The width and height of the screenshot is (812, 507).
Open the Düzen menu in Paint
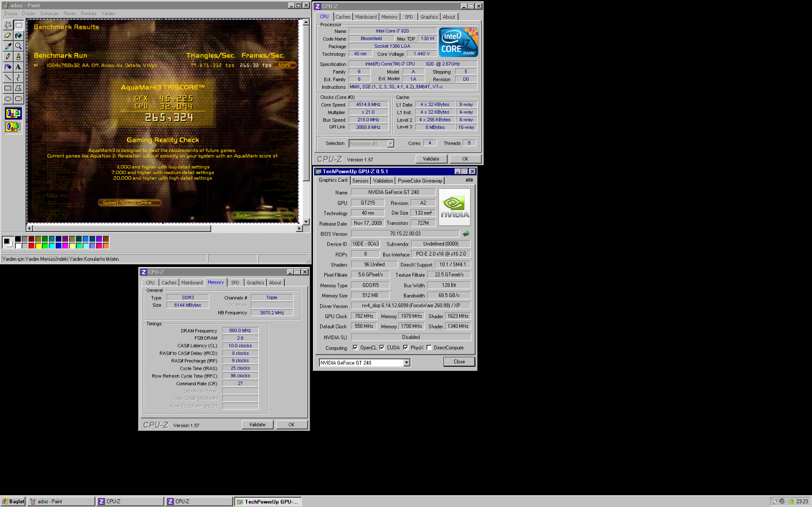(x=28, y=14)
